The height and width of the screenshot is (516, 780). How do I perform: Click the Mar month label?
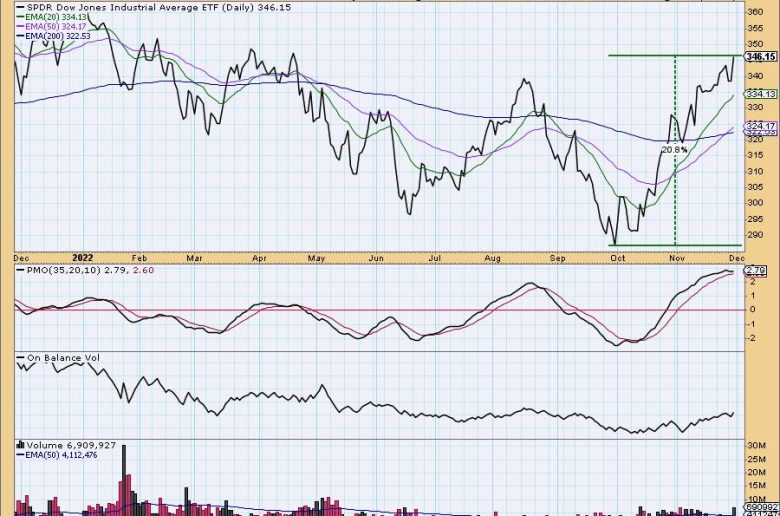pos(194,258)
